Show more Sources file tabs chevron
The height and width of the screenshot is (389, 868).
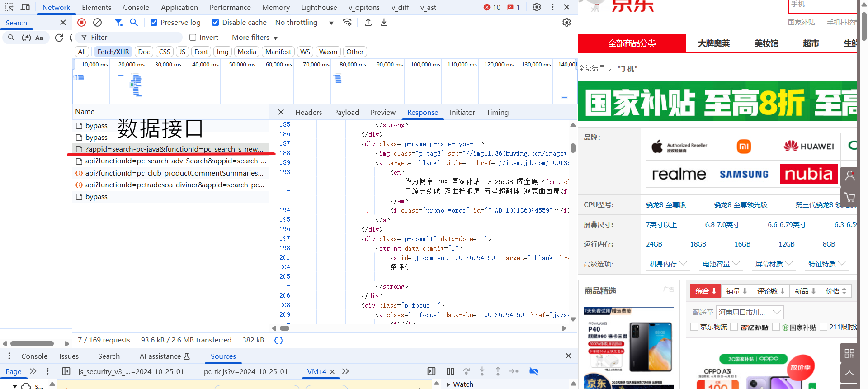[345, 371]
